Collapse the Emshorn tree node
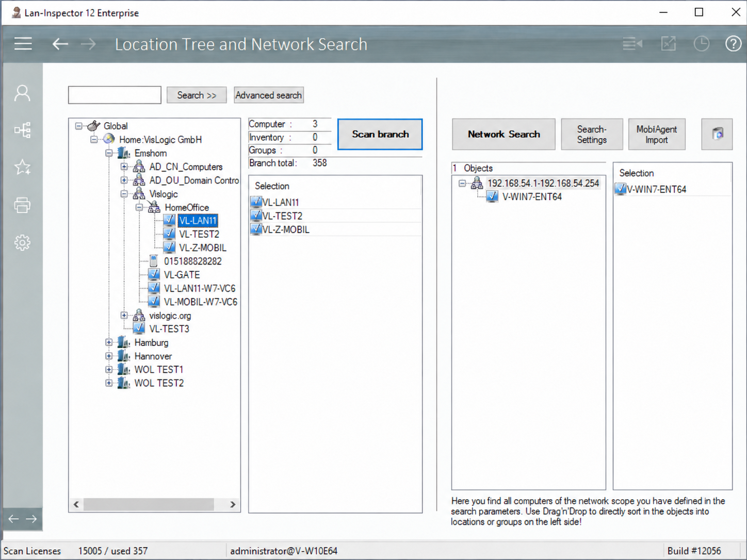Image resolution: width=747 pixels, height=560 pixels. tap(109, 153)
